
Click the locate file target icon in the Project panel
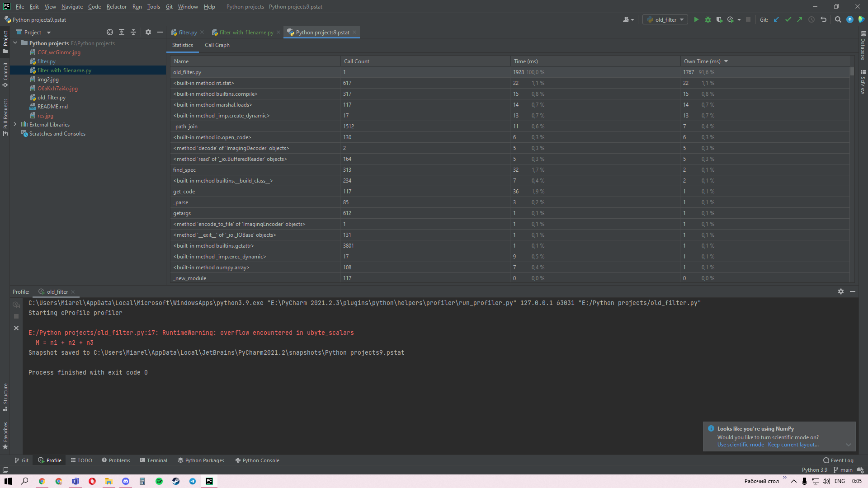pyautogui.click(x=109, y=32)
